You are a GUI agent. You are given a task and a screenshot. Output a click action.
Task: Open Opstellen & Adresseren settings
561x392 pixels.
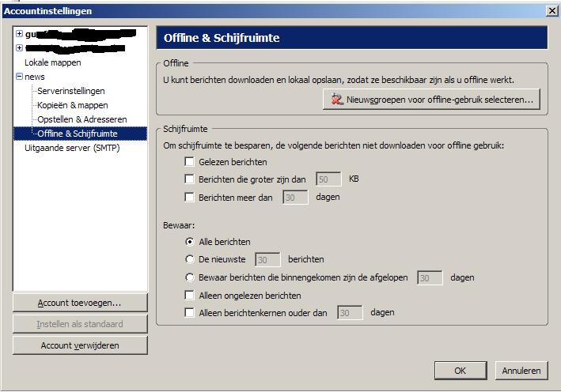(x=81, y=119)
